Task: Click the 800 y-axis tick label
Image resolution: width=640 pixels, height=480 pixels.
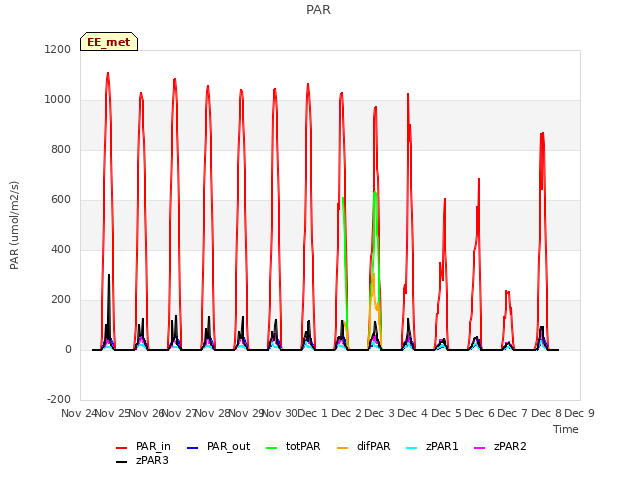Action: coord(61,150)
